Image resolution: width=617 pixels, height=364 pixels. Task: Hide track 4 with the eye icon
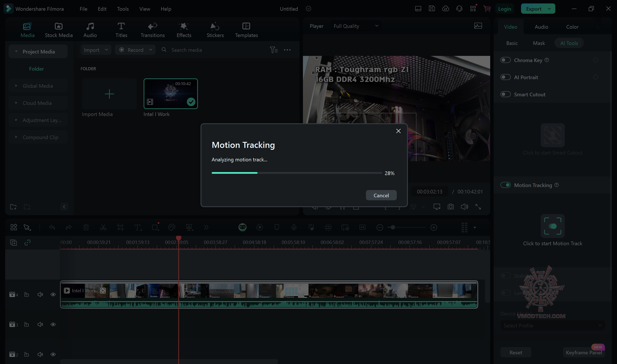[x=53, y=294]
